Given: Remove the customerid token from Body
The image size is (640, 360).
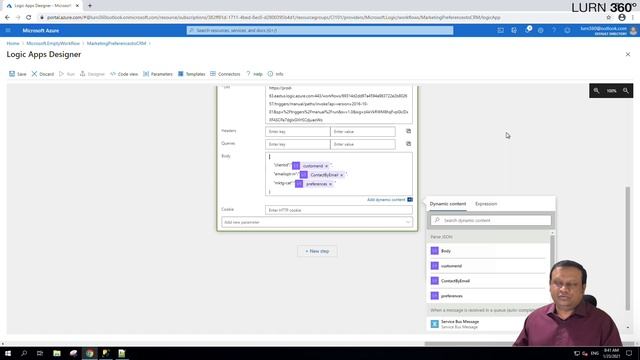Looking at the screenshot, I should point(327,166).
